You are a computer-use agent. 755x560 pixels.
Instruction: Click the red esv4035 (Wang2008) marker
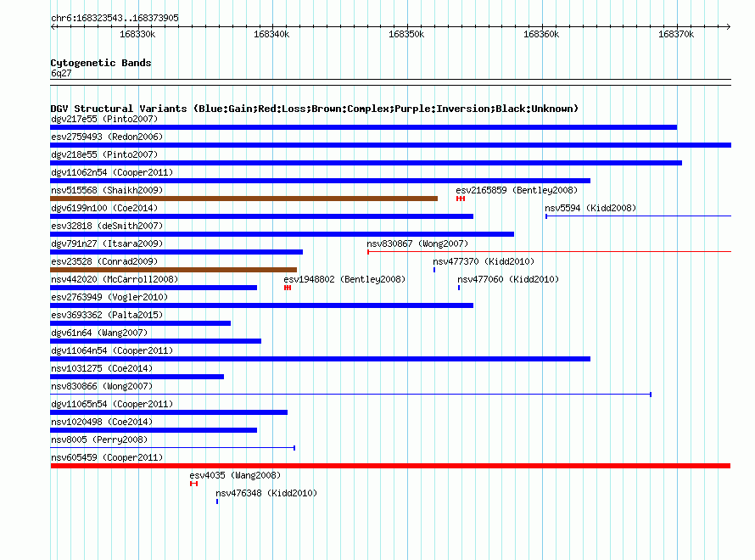(193, 484)
